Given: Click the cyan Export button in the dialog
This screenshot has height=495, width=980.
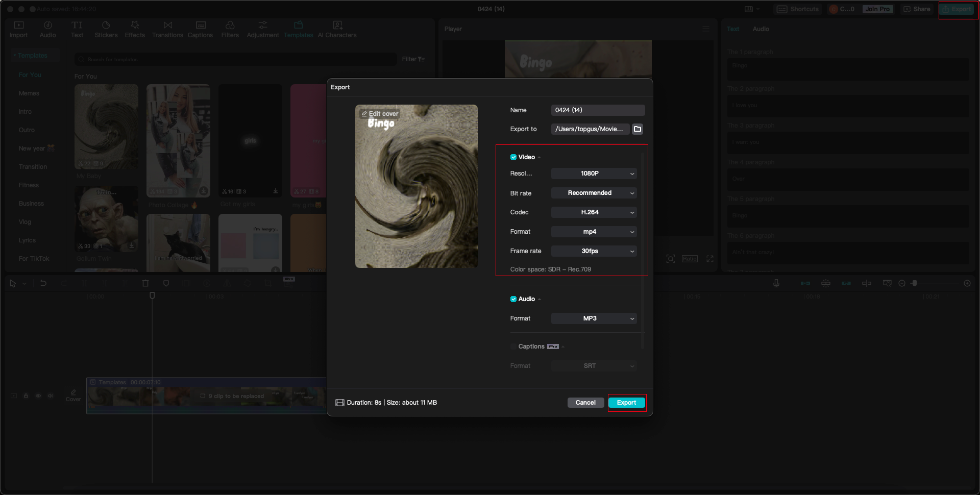Looking at the screenshot, I should [x=627, y=403].
